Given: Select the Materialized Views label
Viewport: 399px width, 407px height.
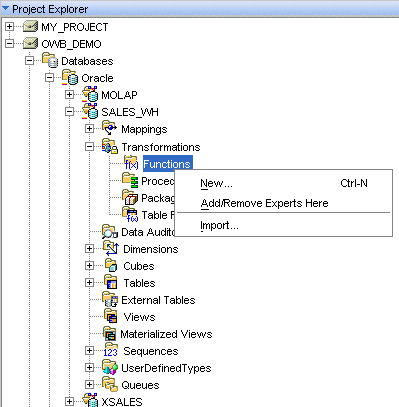Looking at the screenshot, I should (x=166, y=334).
